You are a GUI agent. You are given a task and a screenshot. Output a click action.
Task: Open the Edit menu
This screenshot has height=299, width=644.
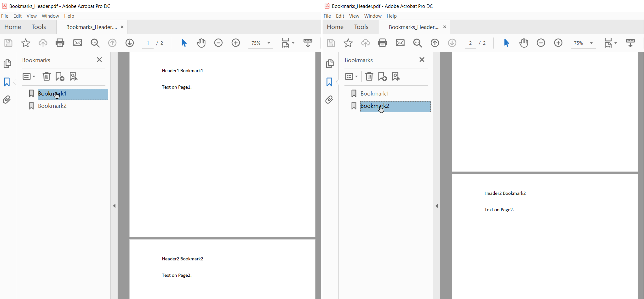pos(17,16)
